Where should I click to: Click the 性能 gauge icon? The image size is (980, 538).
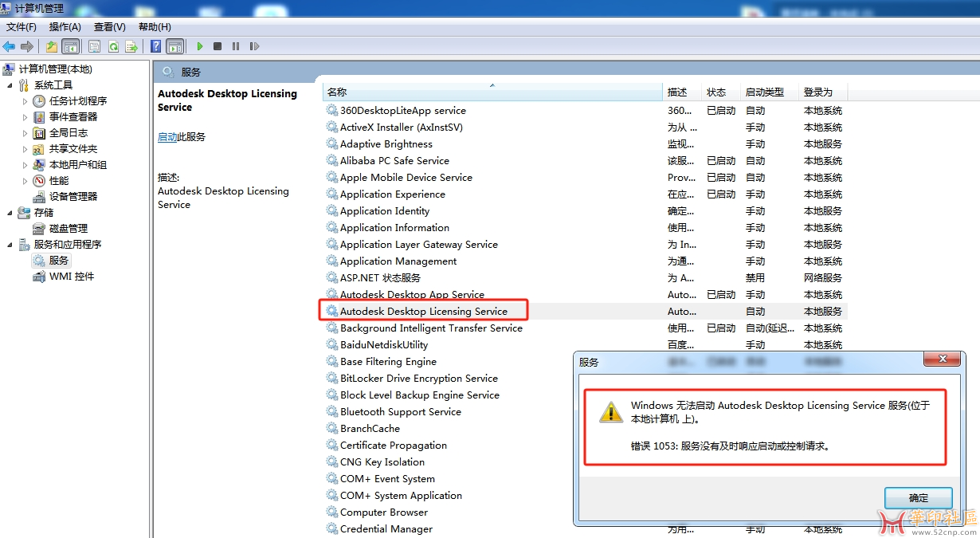click(39, 181)
